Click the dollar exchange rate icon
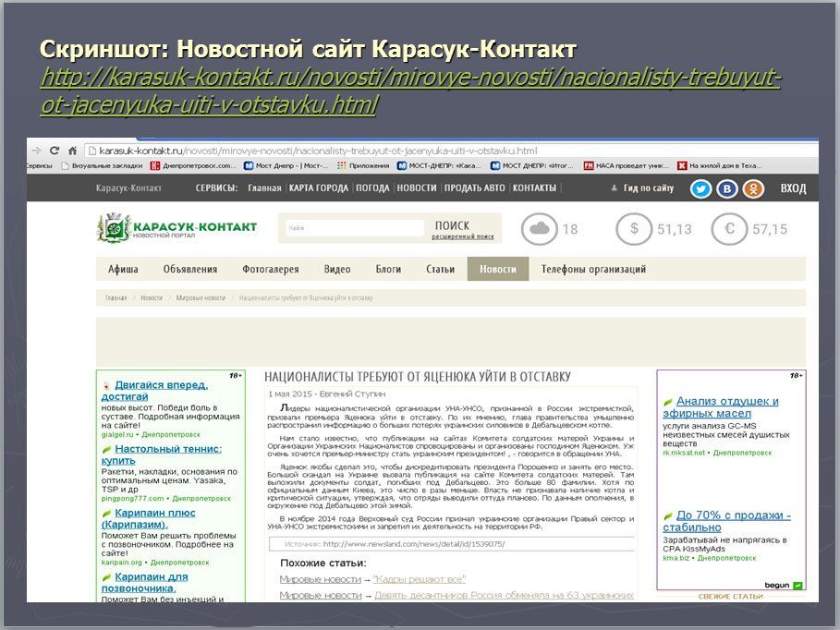Screen dimensions: 840x630 point(633,229)
